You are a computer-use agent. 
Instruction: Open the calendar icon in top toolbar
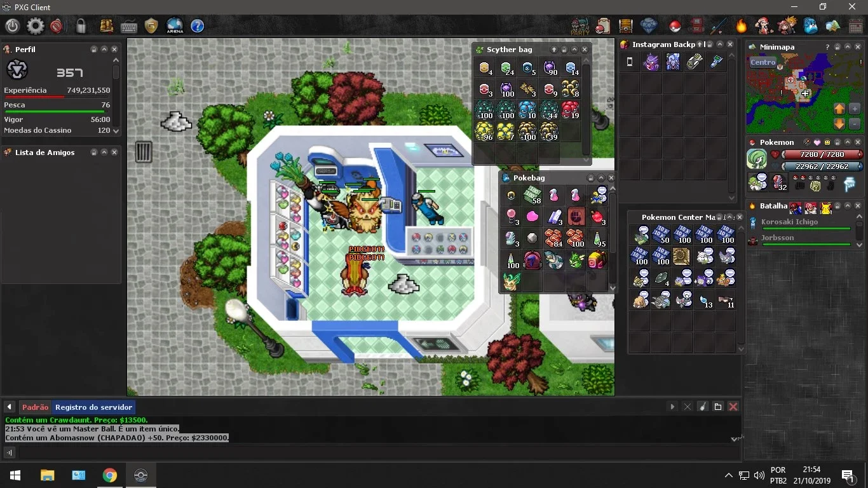(x=855, y=26)
